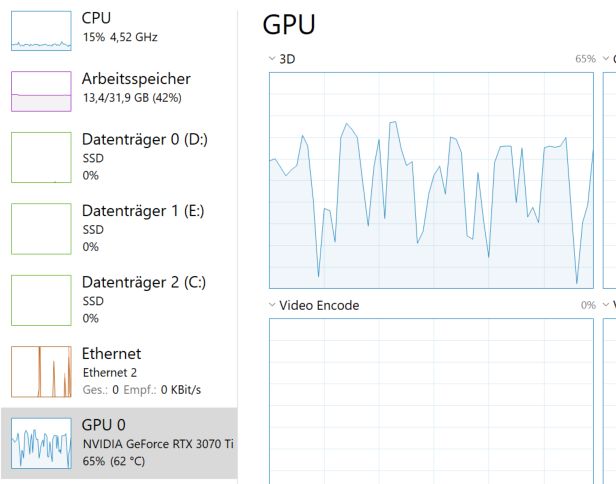
Task: Click the Arbeitsspeicher mini graph thumbnail
Action: (x=41, y=92)
